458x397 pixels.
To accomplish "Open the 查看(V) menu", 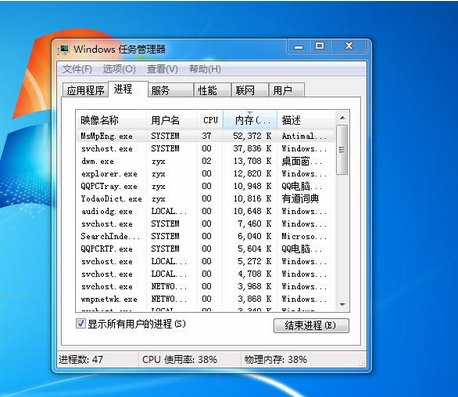I will (162, 69).
